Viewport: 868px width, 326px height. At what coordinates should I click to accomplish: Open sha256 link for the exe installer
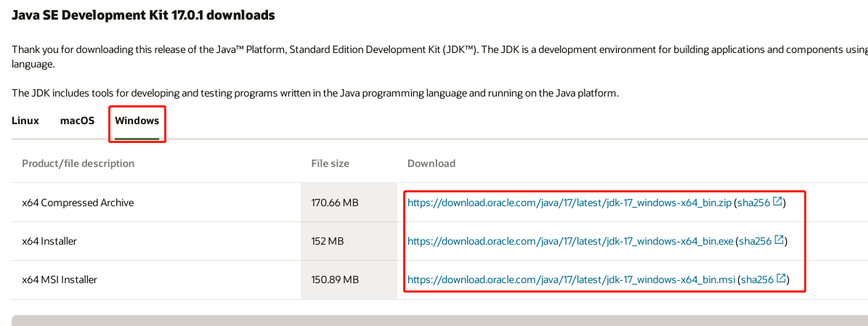tap(755, 241)
